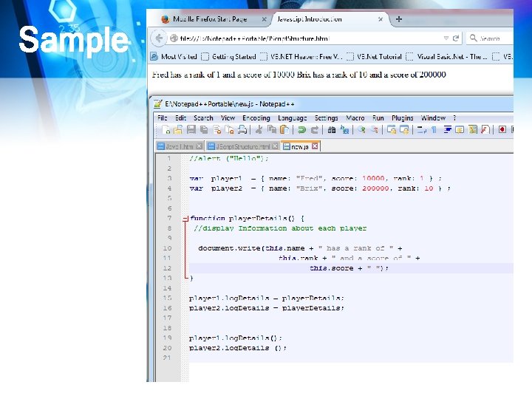Open the Plugins menu
532x399 pixels.
click(403, 117)
